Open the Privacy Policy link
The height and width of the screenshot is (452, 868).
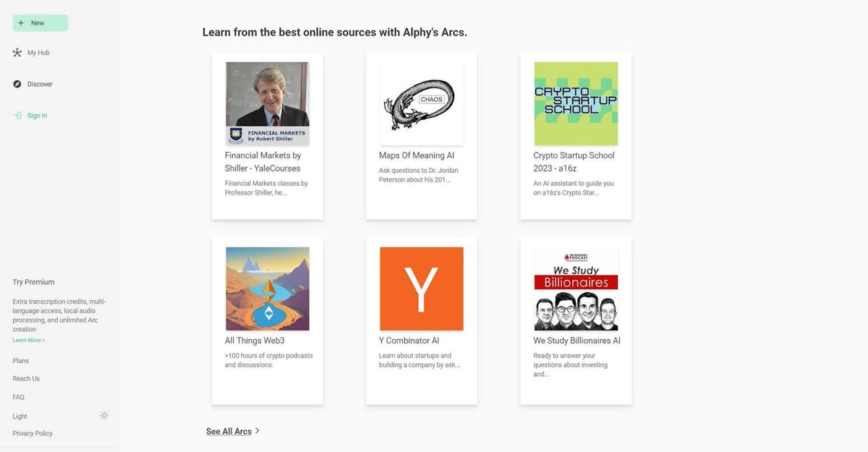point(33,434)
